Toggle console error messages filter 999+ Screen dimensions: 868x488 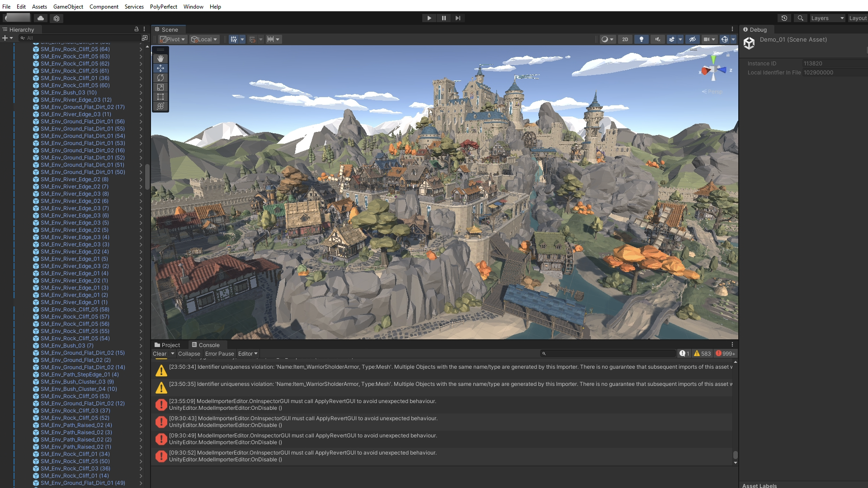tap(726, 354)
